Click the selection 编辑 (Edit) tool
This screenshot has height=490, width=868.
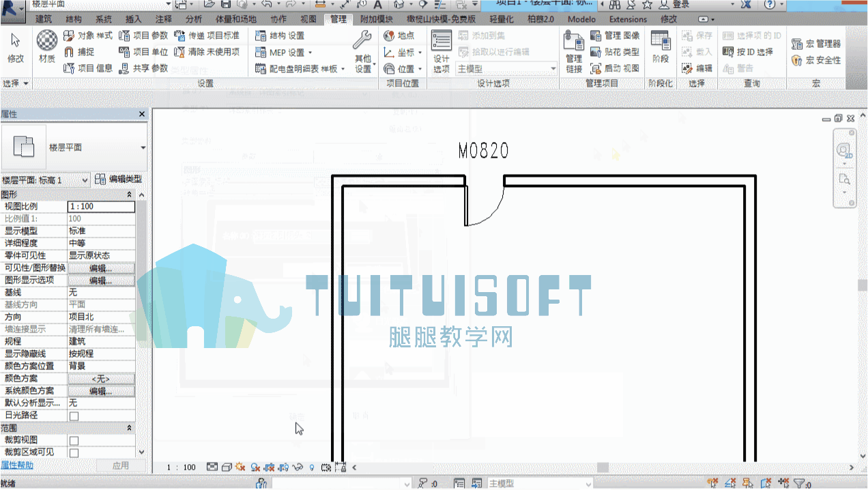tap(697, 68)
